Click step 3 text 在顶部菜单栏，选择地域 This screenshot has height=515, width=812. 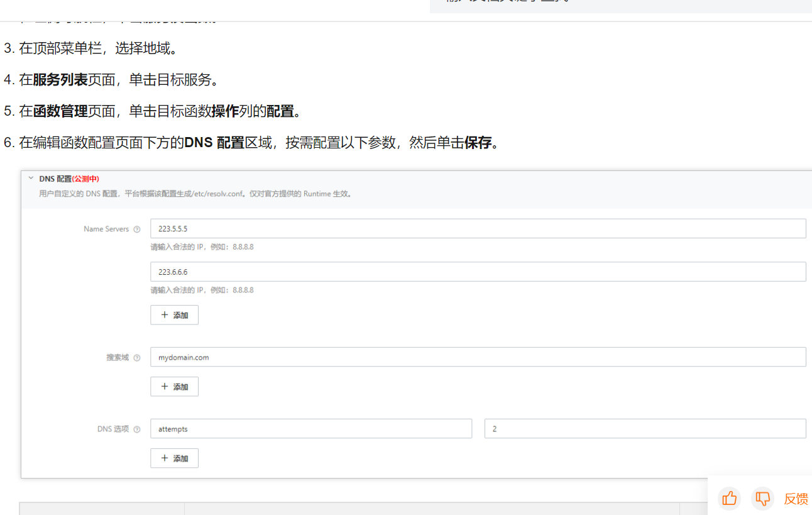click(98, 48)
